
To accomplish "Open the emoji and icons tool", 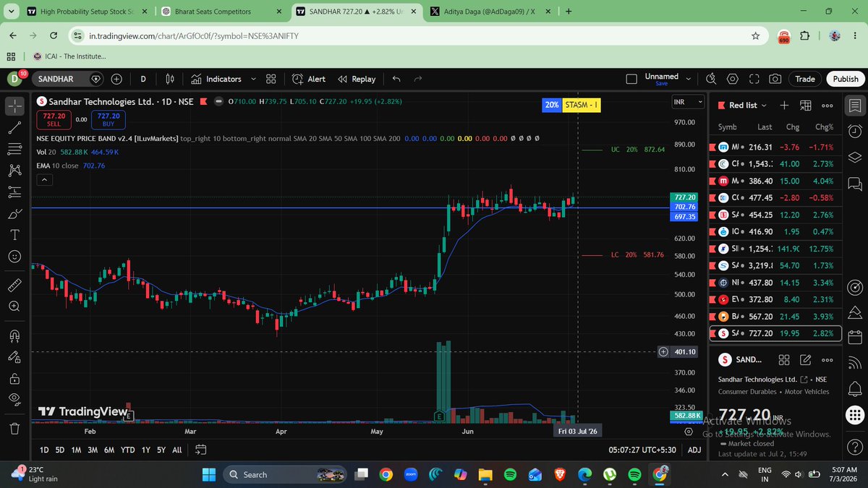I will (x=14, y=257).
